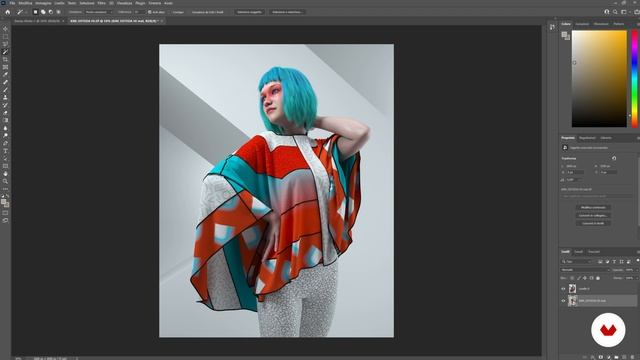The height and width of the screenshot is (360, 640).
Task: Open the sample size dropdown in options bar
Action: pos(98,12)
